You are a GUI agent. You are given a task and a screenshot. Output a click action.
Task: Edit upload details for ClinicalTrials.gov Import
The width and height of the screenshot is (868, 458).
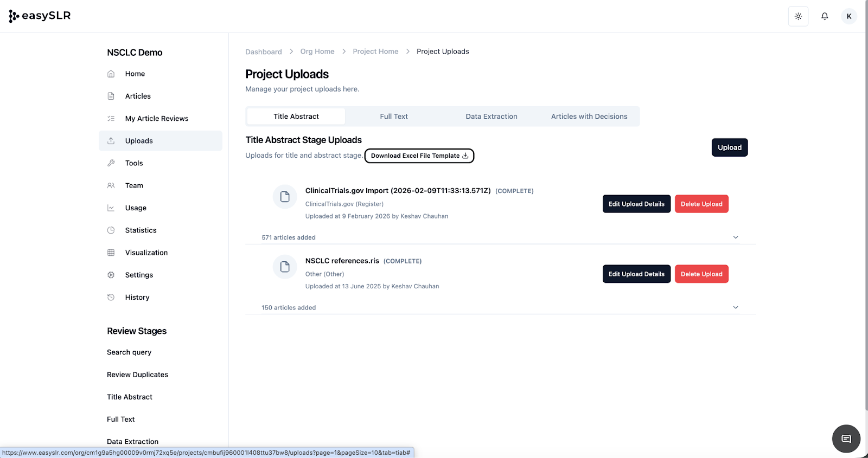(x=636, y=204)
